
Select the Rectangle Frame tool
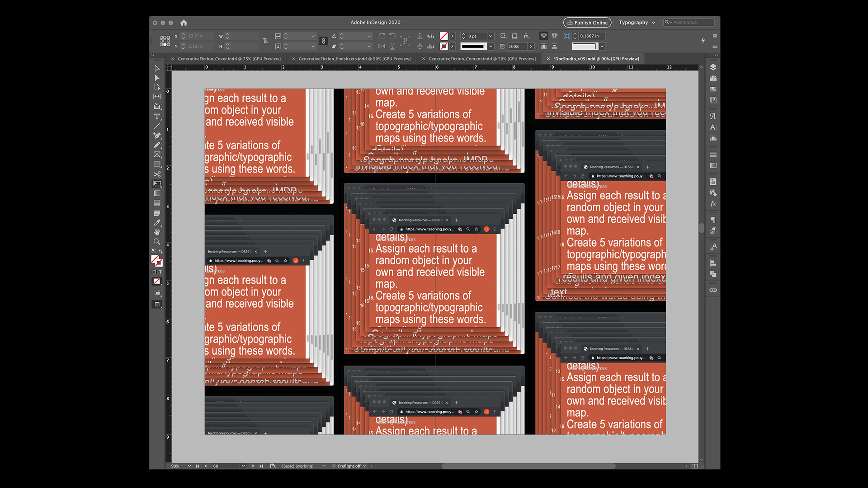157,155
